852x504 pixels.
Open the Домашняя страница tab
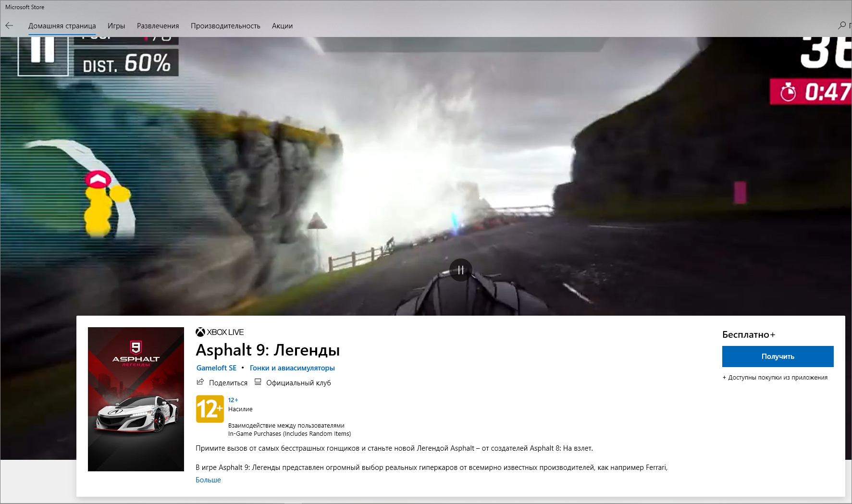[62, 26]
